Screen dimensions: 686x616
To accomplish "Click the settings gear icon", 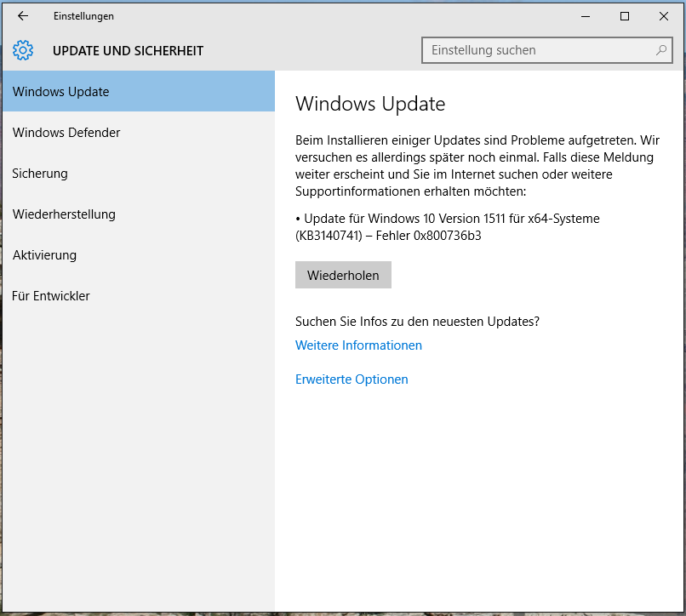I will click(x=23, y=50).
